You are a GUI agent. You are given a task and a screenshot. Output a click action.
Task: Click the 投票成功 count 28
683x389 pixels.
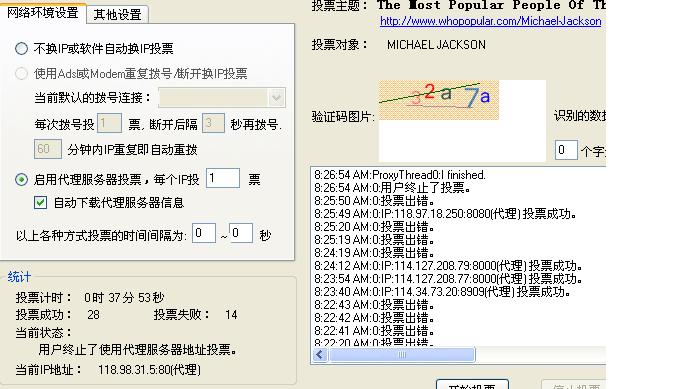93,315
